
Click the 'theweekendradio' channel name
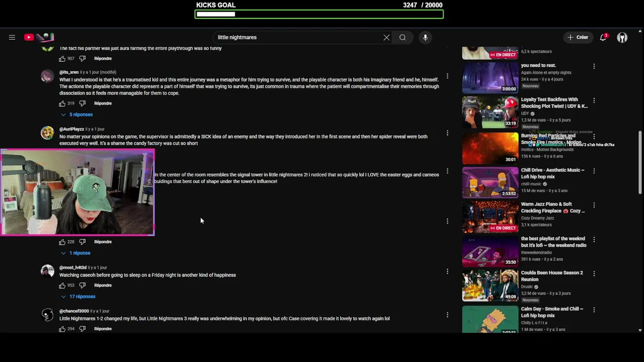[536, 252]
